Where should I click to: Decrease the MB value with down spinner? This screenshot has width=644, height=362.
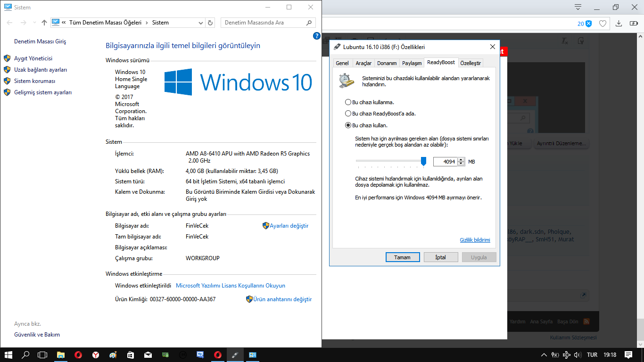coord(461,164)
